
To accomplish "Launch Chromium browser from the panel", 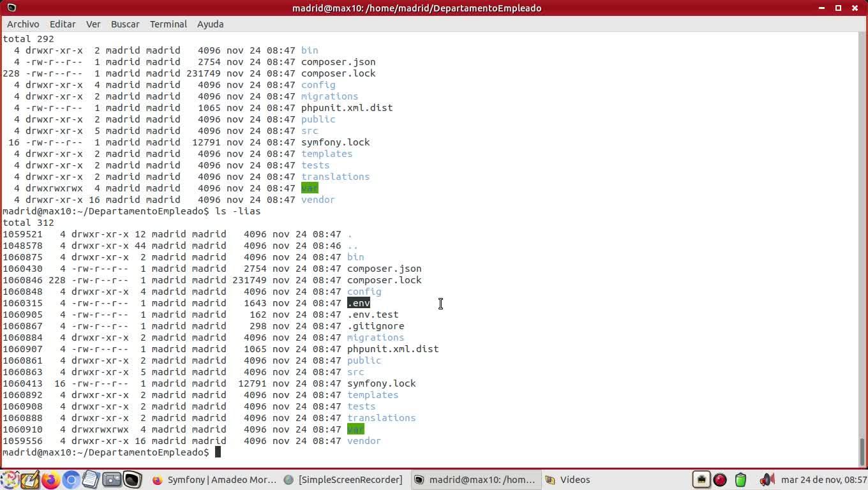I will point(71,480).
